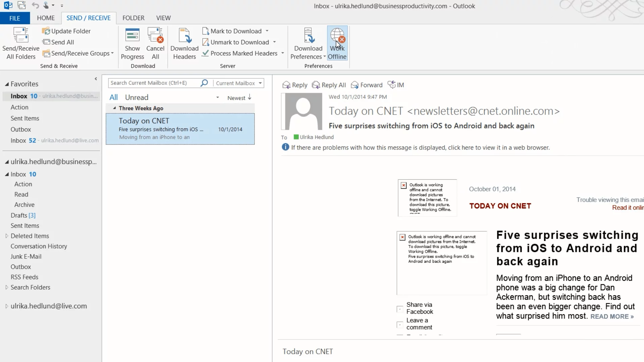Viewport: 644px width, 362px height.
Task: Open the FILE menu tab
Action: pyautogui.click(x=15, y=18)
